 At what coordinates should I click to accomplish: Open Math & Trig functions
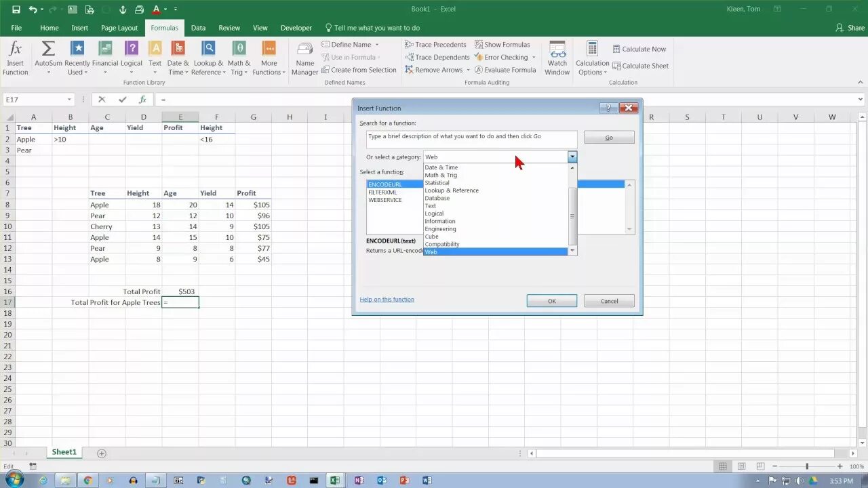(239, 58)
